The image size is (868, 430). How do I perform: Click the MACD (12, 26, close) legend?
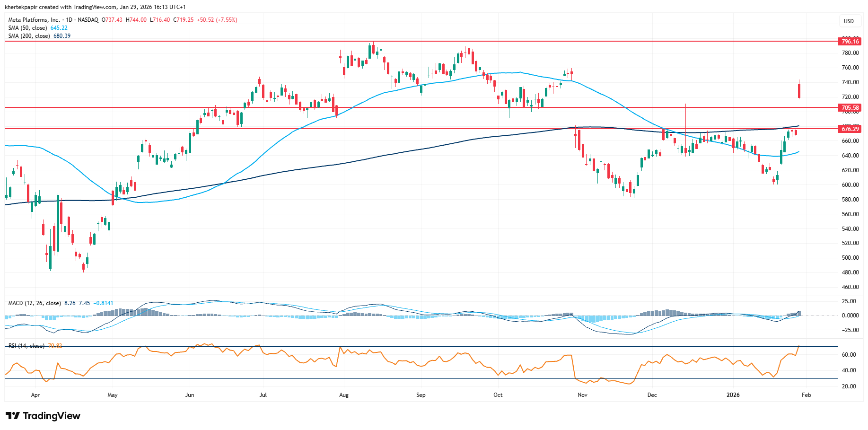pyautogui.click(x=35, y=303)
